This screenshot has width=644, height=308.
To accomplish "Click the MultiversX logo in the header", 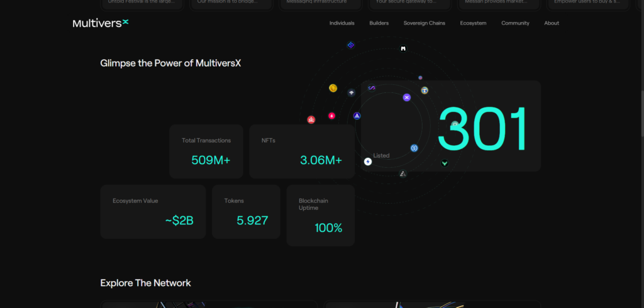I will (101, 23).
